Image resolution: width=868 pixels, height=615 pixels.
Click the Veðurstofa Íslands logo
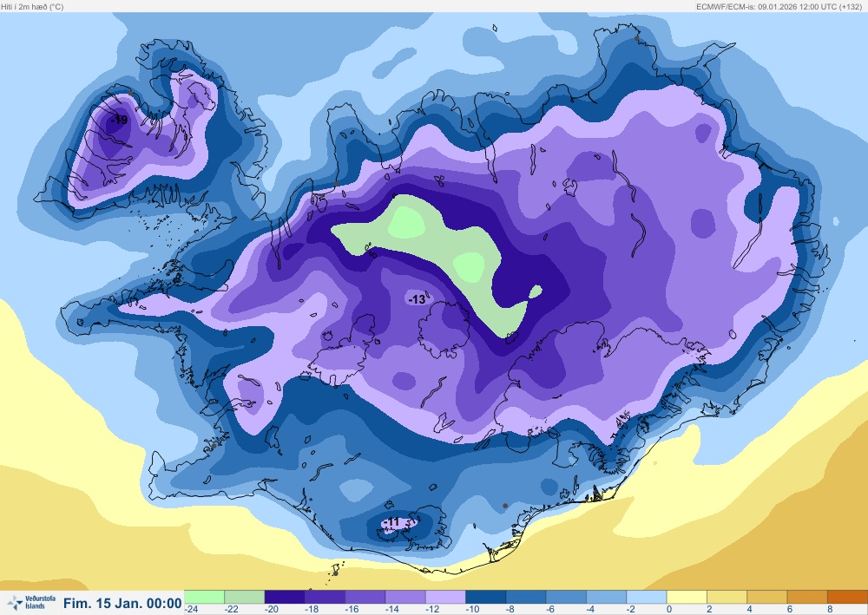(31, 602)
